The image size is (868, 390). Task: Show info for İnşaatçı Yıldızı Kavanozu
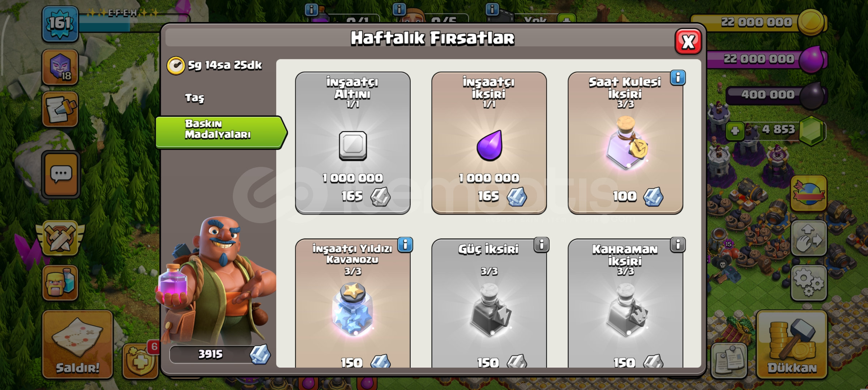[405, 244]
